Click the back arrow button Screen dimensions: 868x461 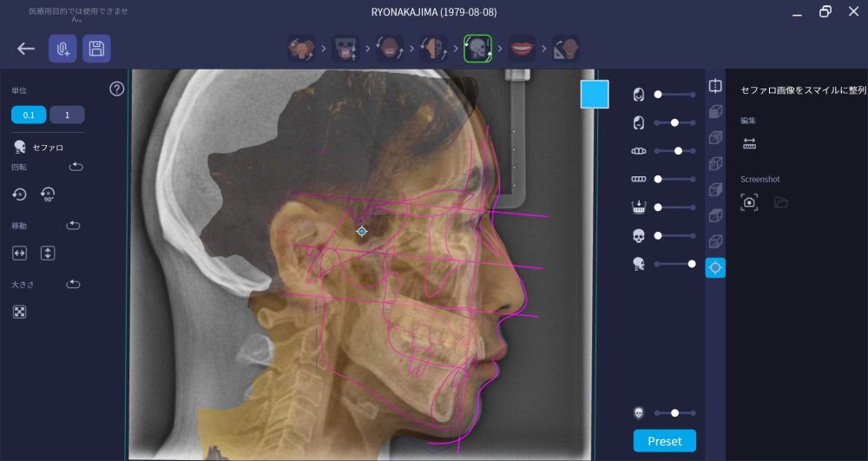(26, 49)
